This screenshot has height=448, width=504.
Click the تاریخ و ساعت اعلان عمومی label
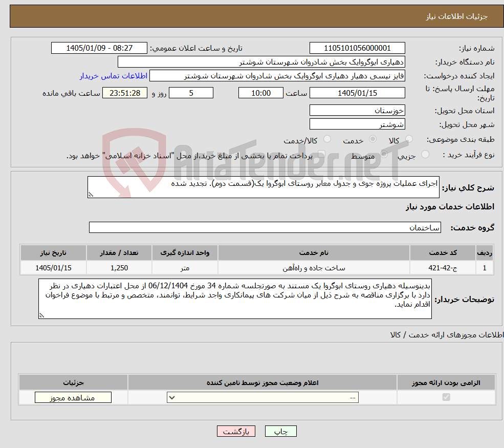click(196, 48)
